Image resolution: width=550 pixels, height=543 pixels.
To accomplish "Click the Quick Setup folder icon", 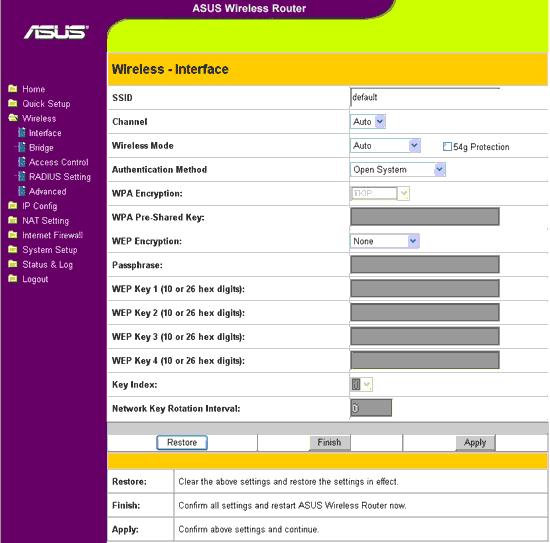I will (x=13, y=103).
